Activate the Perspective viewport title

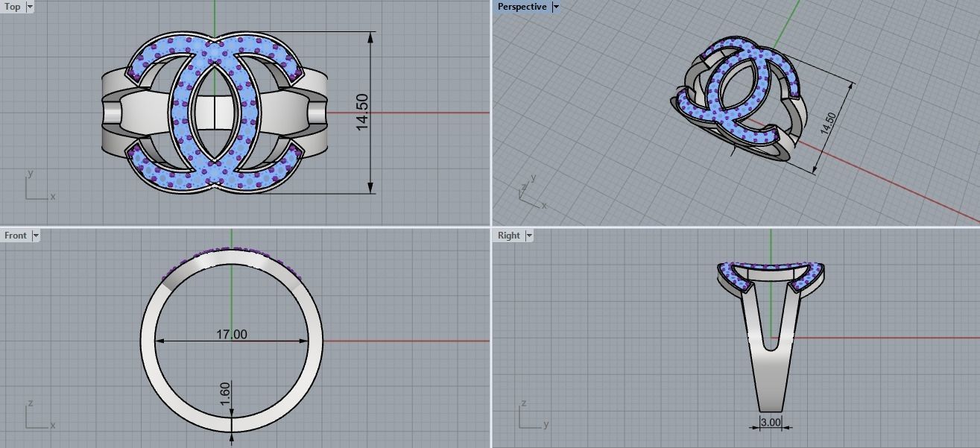pos(522,7)
